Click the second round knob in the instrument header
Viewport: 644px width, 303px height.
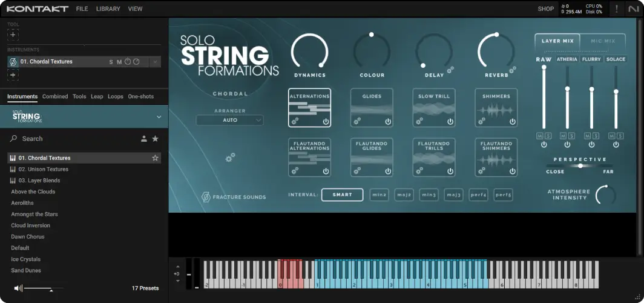tap(136, 62)
